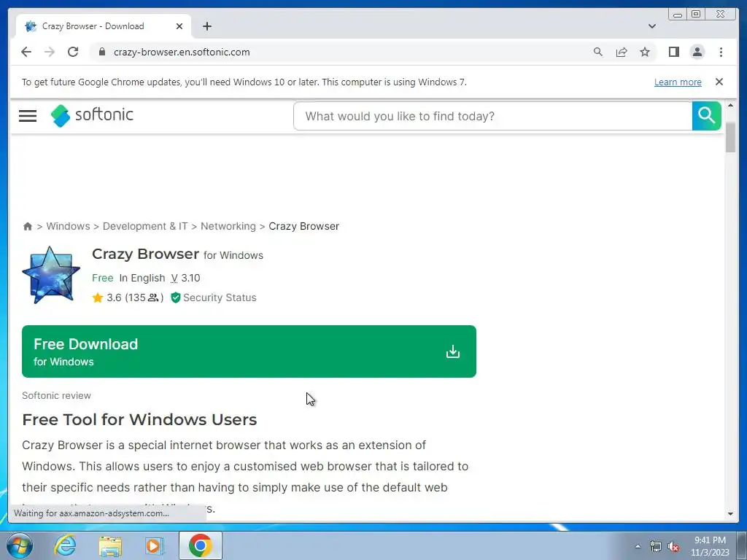747x560 pixels.
Task: Reload the page with the refresh icon
Action: [73, 52]
